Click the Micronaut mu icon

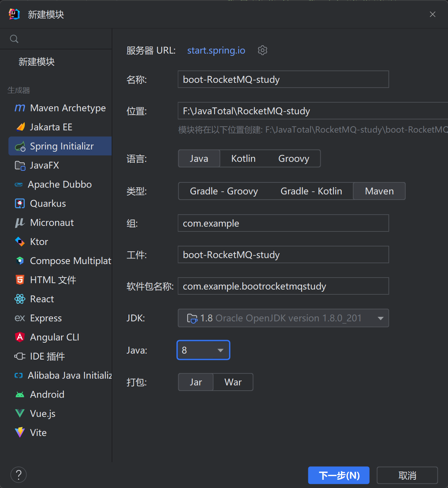pyautogui.click(x=20, y=223)
